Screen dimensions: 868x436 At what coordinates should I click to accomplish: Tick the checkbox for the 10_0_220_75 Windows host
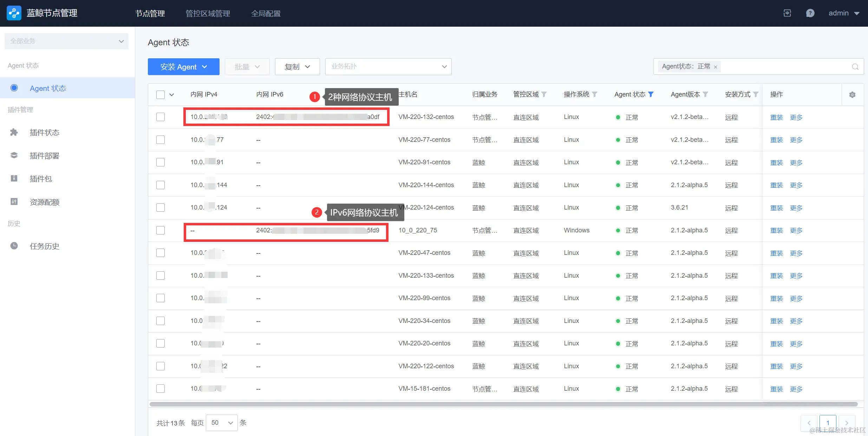(161, 230)
